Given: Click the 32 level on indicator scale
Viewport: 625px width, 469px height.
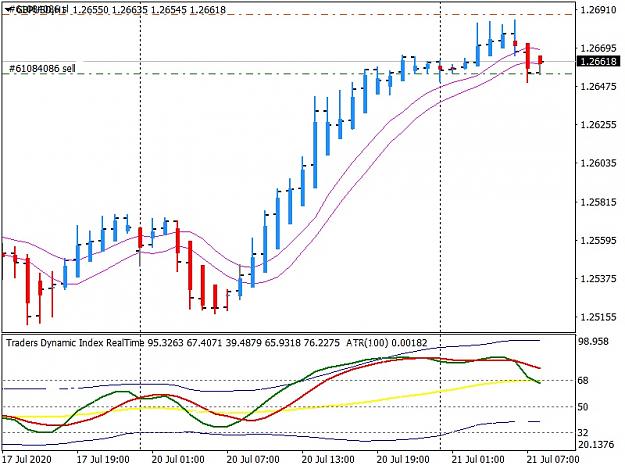Looking at the screenshot, I should [583, 433].
